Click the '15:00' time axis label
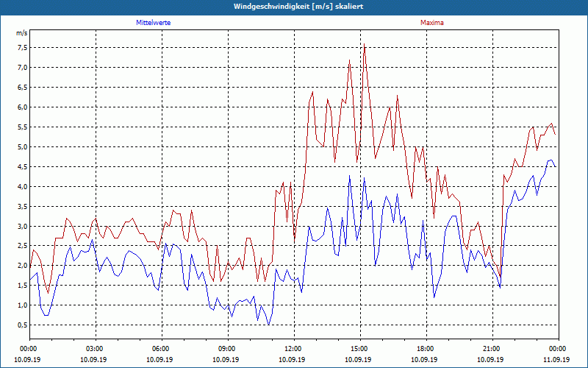Image resolution: width=588 pixels, height=368 pixels. click(358, 349)
